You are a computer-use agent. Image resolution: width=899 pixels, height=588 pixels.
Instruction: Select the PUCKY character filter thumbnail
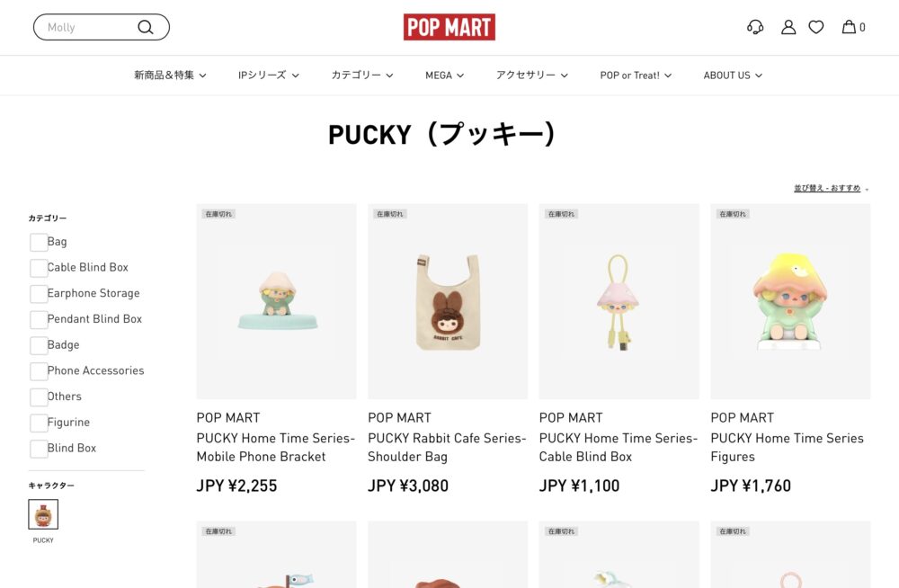pos(43,514)
